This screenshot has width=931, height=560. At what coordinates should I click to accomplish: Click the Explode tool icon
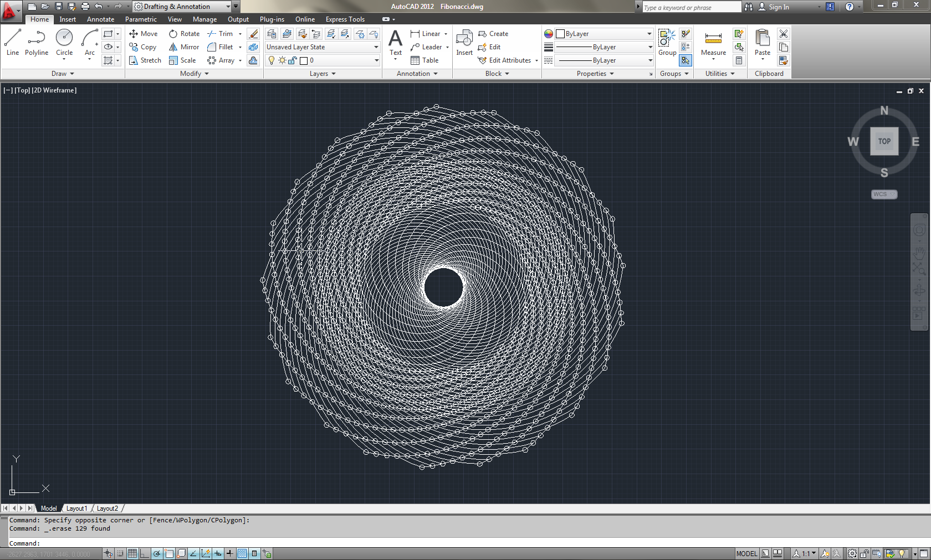tap(253, 47)
